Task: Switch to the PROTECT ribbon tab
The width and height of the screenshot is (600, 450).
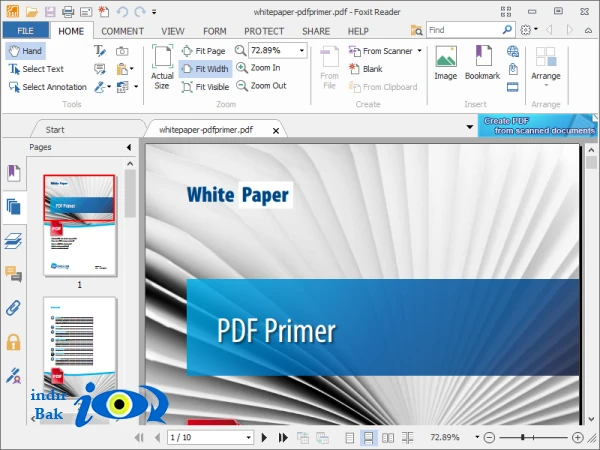Action: 264,31
